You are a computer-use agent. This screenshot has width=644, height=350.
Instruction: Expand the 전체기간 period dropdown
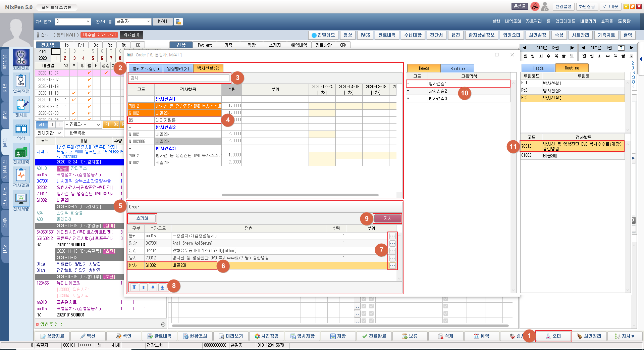[59, 133]
